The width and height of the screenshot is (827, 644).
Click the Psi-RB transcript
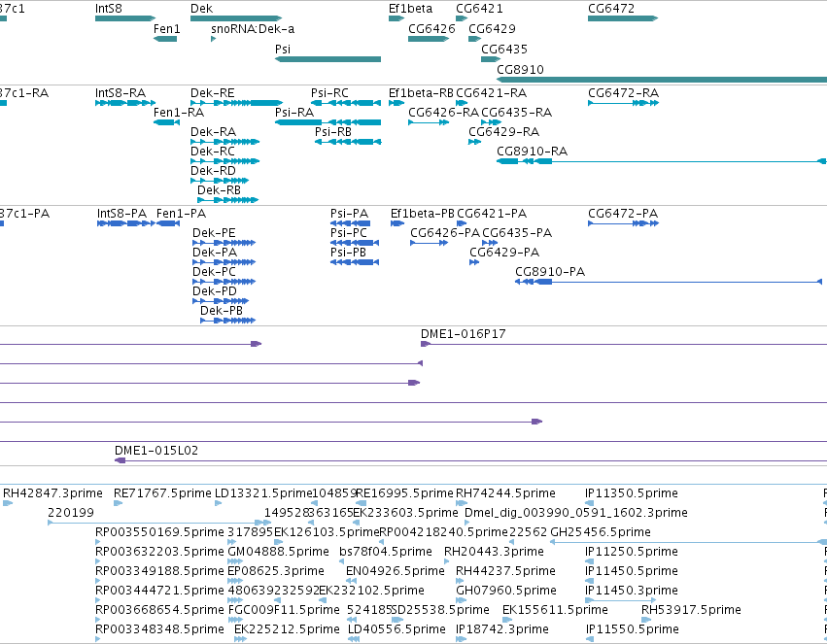[x=348, y=142]
